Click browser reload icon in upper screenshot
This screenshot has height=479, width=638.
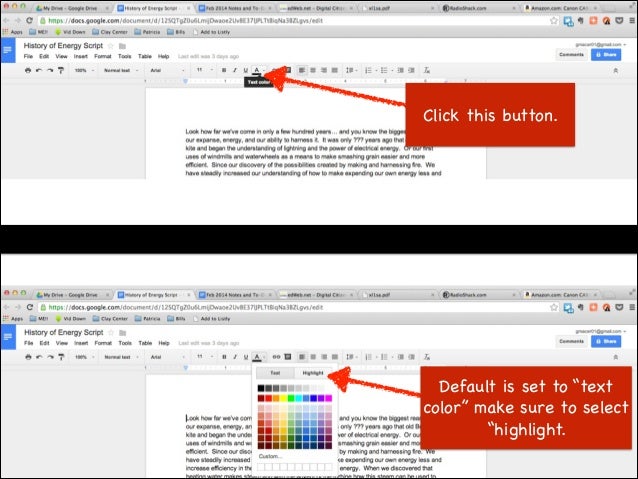(x=29, y=20)
